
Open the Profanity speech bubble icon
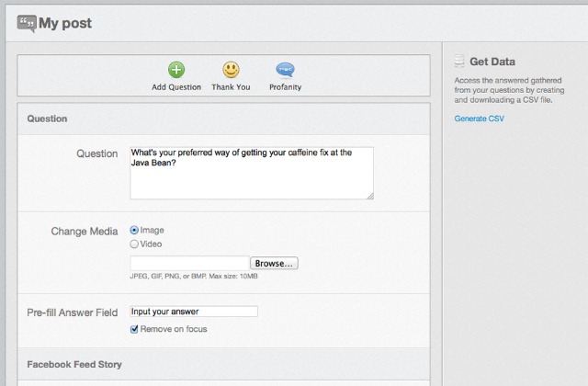(x=286, y=70)
